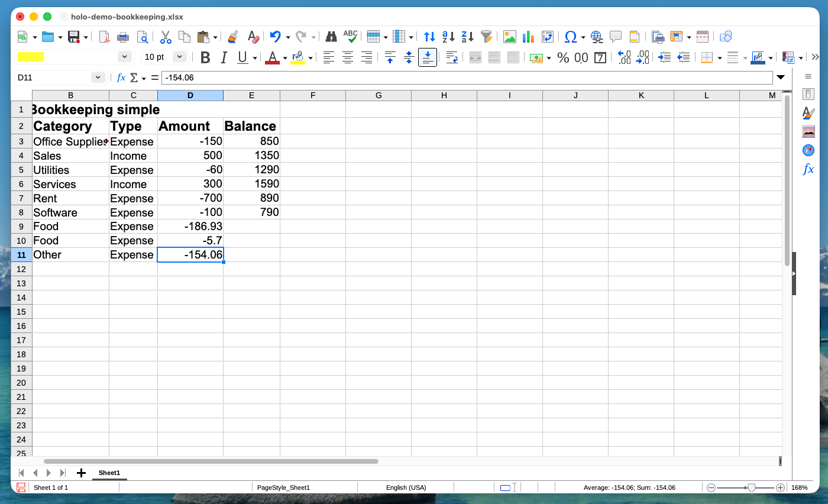Image resolution: width=828 pixels, height=504 pixels.
Task: Click the Print icon
Action: [x=123, y=37]
